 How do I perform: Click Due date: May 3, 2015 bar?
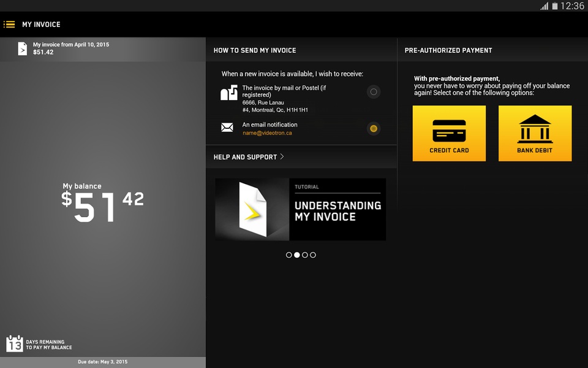point(103,362)
